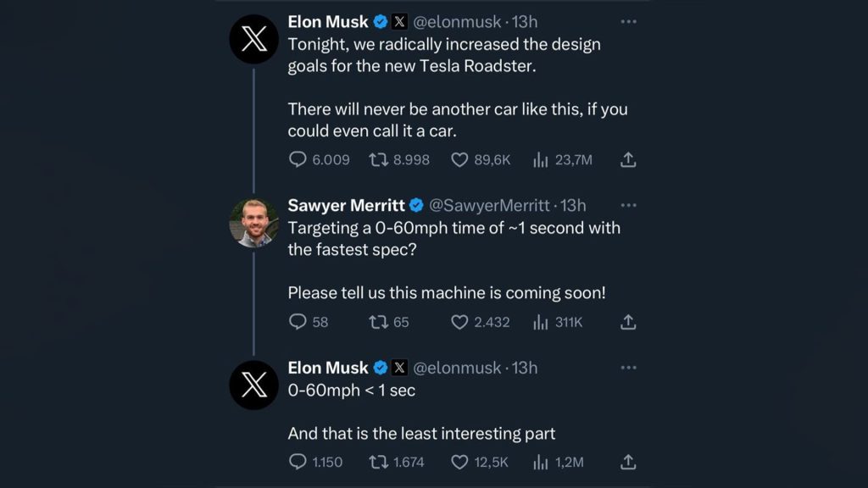Like the tweet with 89,6K likes
Image resolution: width=868 pixels, height=488 pixels.
(x=459, y=159)
